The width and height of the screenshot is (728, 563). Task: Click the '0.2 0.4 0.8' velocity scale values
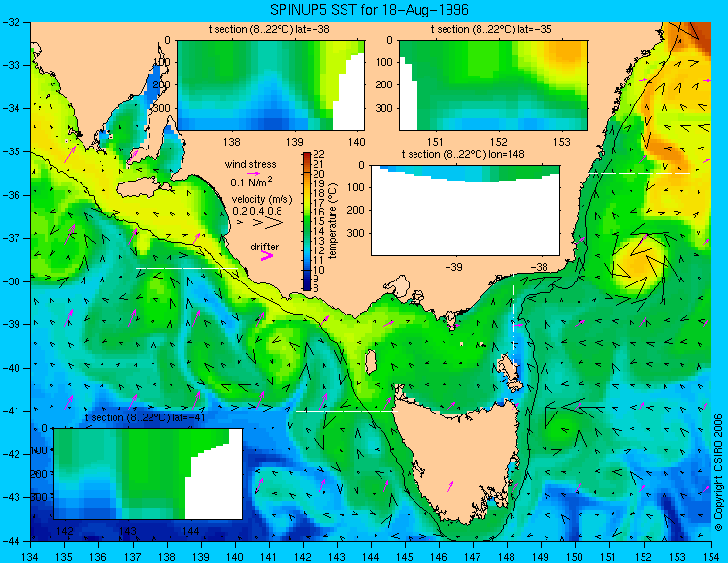pyautogui.click(x=257, y=211)
